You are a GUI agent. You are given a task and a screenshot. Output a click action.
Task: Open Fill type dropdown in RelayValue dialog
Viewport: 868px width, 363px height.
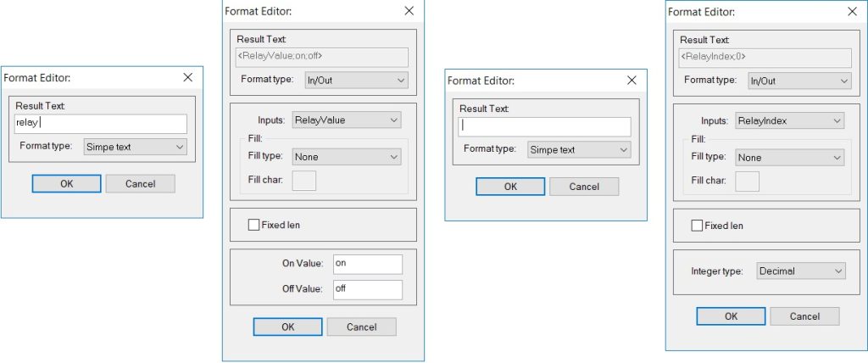click(x=347, y=157)
